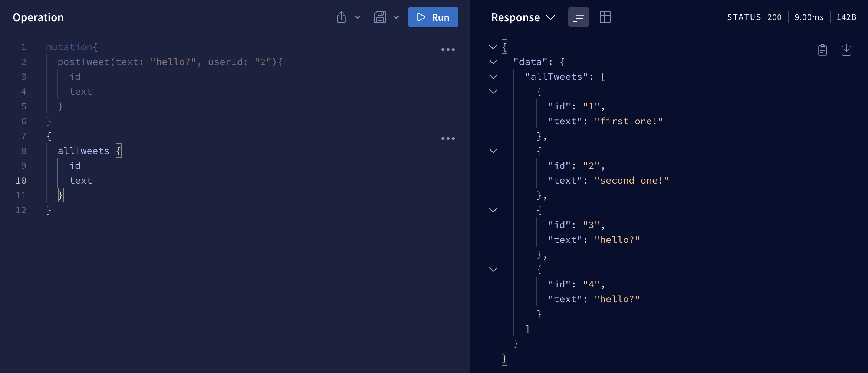Switch response to JSON text view
This screenshot has height=373, width=868.
coord(579,17)
